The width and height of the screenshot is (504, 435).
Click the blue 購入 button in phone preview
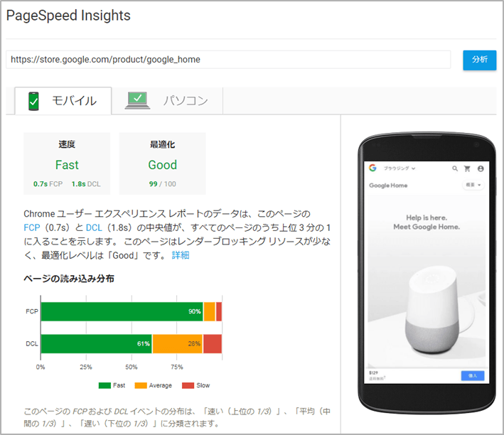[x=472, y=375]
